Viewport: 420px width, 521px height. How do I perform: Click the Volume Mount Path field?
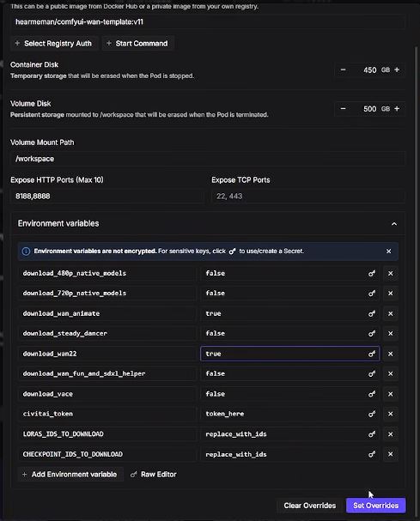(x=208, y=159)
